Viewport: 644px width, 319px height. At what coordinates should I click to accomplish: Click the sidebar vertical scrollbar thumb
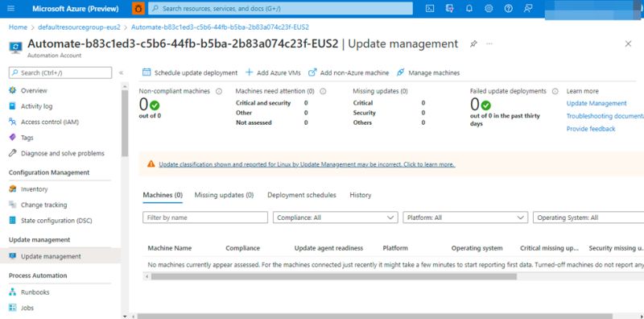pos(125,123)
